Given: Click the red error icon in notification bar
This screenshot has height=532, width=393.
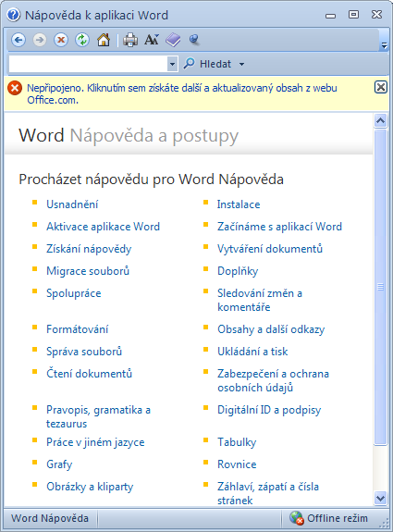Looking at the screenshot, I should pos(15,88).
